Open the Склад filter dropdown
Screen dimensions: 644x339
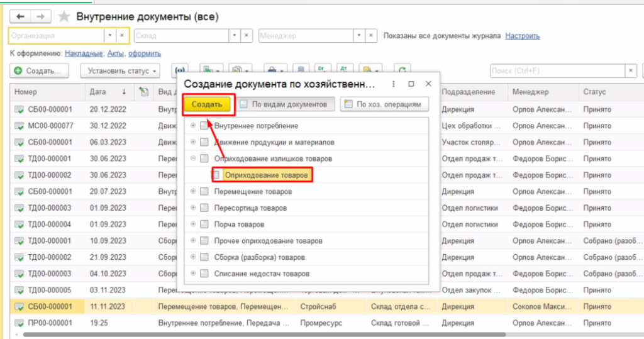[x=235, y=36]
